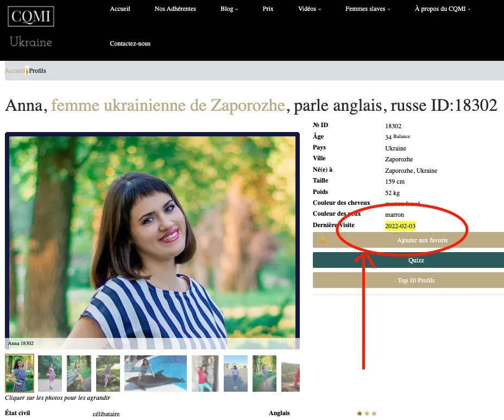The width and height of the screenshot is (504, 420).
Task: Open the red top photo thumbnail
Action: tap(205, 373)
